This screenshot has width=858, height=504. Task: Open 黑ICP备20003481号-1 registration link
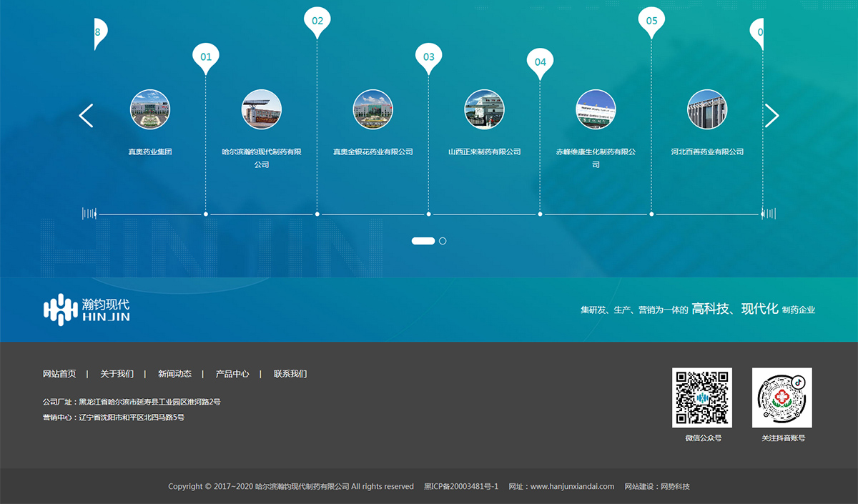(460, 487)
